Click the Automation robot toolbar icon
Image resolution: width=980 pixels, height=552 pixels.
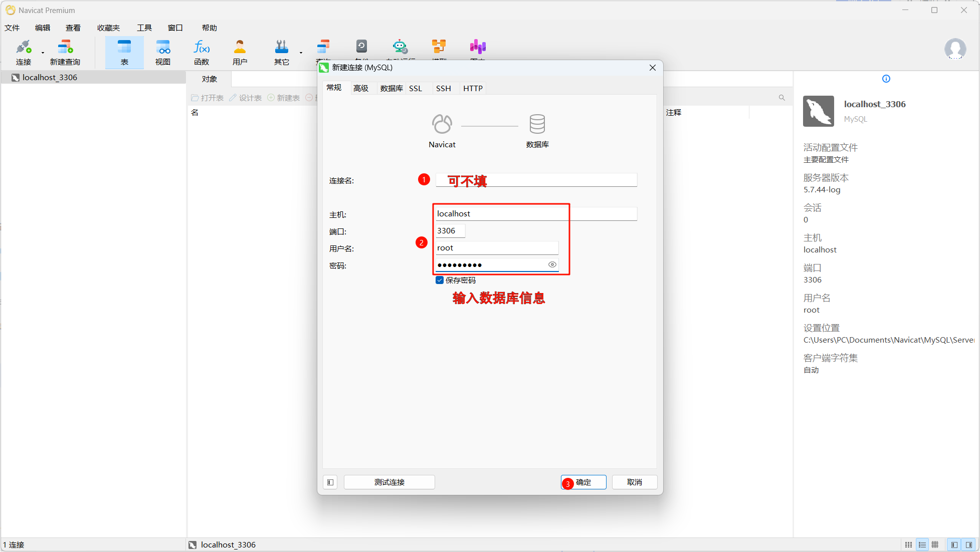(400, 47)
